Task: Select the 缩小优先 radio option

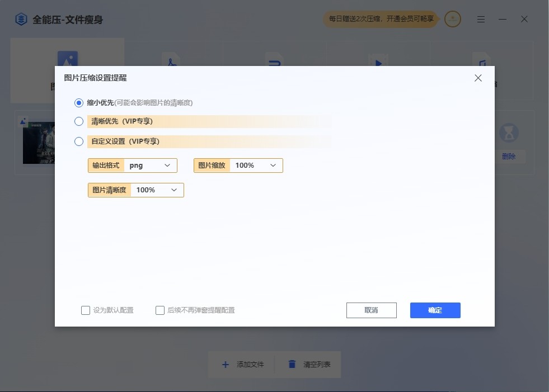Action: pos(78,103)
